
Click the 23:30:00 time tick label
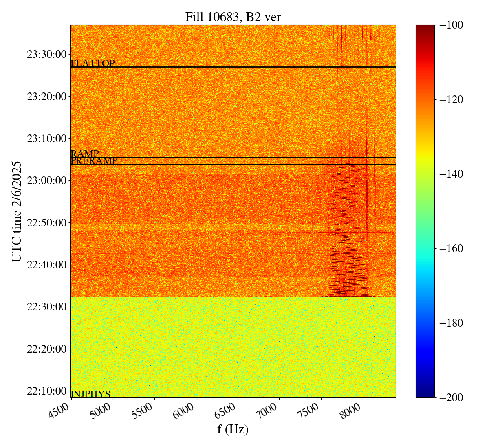(46, 54)
